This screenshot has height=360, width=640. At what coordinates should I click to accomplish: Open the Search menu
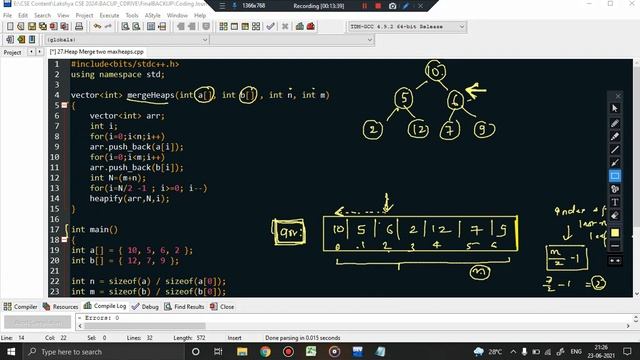pyautogui.click(x=42, y=15)
